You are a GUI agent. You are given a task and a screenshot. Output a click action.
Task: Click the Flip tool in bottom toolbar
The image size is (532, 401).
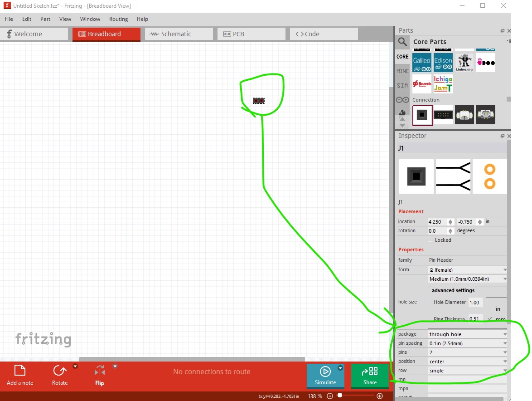[99, 375]
